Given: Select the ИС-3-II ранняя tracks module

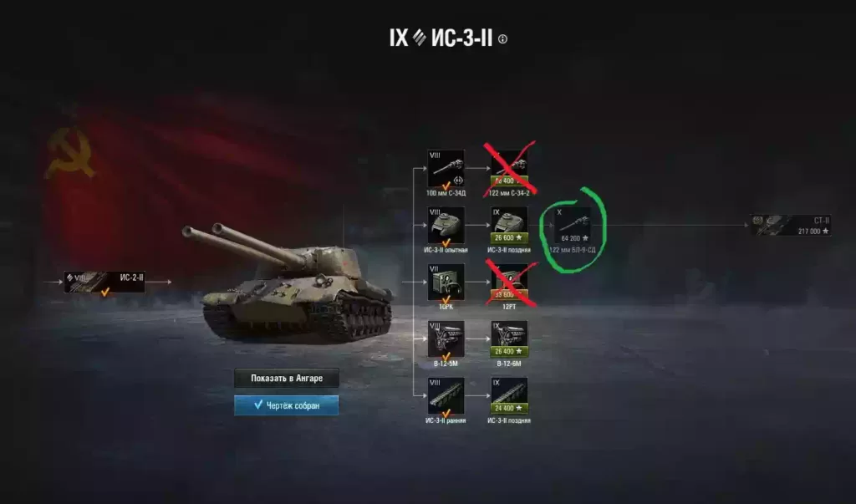Looking at the screenshot, I should coord(446,396).
